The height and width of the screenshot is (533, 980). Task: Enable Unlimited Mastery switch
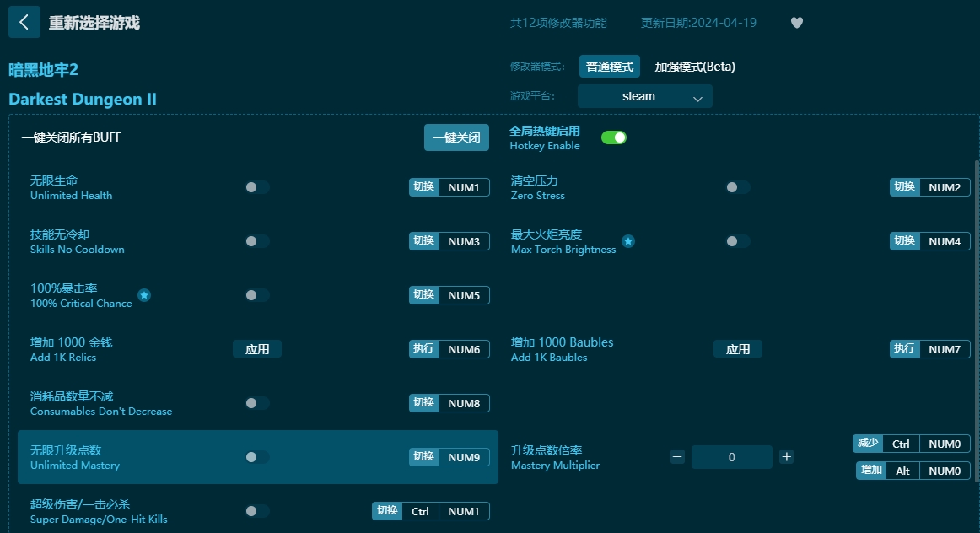tap(257, 457)
